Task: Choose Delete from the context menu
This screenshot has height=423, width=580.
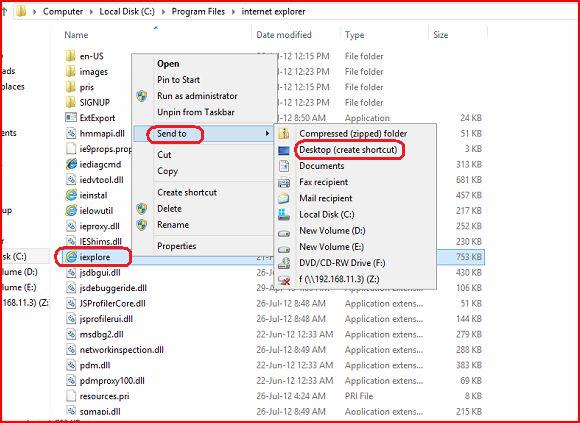Action: click(169, 209)
